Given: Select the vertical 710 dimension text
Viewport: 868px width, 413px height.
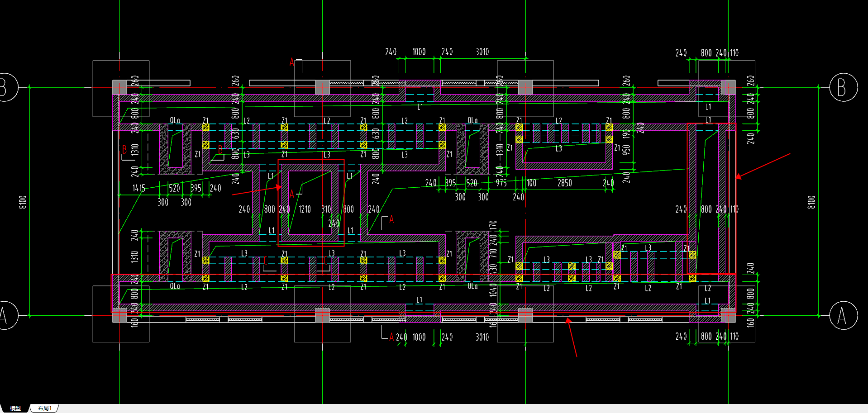Looking at the screenshot, I should (x=493, y=253).
